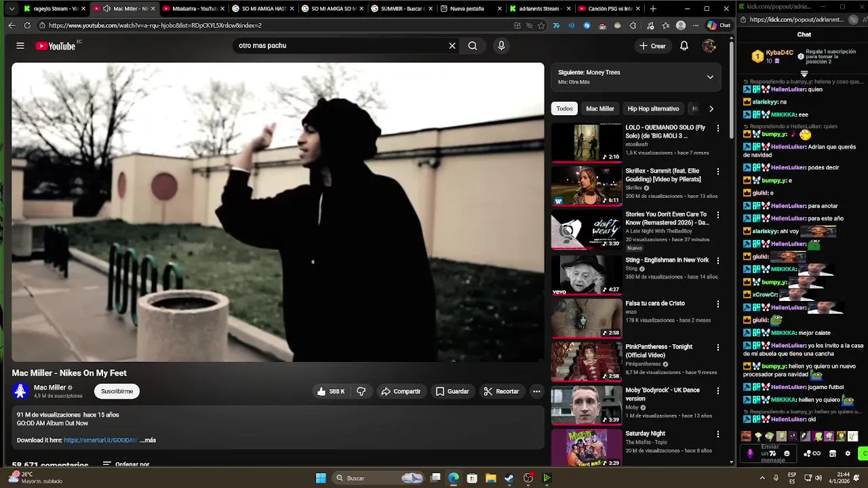Select Hip Hop alternativo filter chip

(x=653, y=108)
